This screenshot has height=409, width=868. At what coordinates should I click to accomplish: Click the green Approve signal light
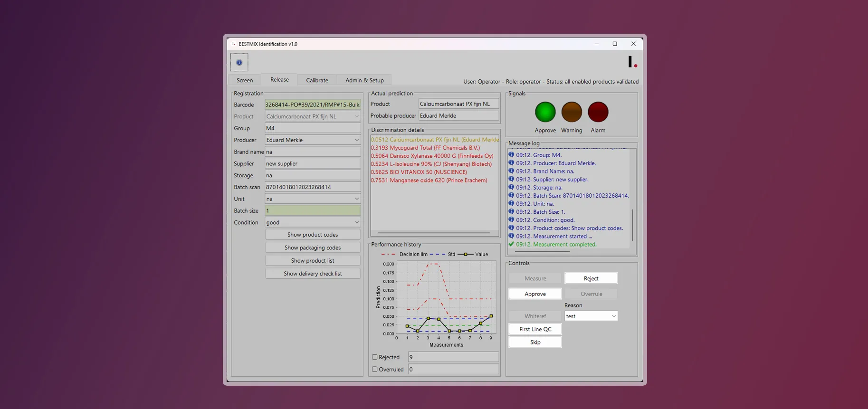click(x=545, y=112)
